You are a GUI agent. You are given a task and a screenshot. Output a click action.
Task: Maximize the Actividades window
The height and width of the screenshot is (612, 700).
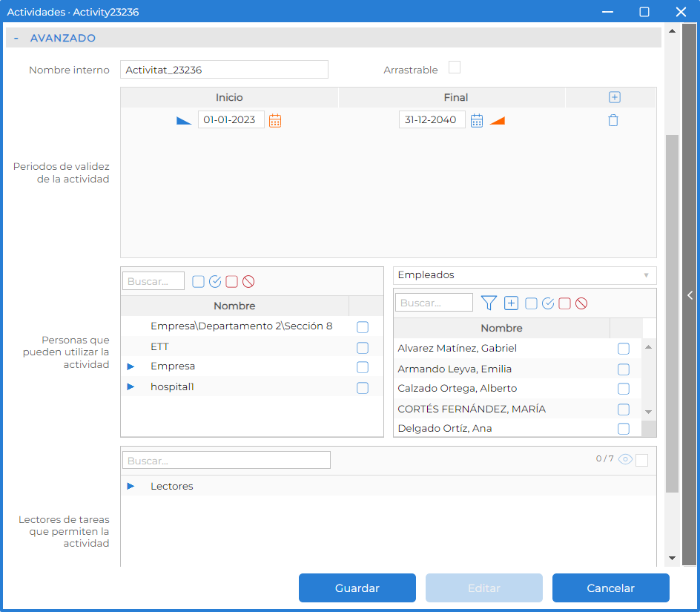pyautogui.click(x=644, y=12)
